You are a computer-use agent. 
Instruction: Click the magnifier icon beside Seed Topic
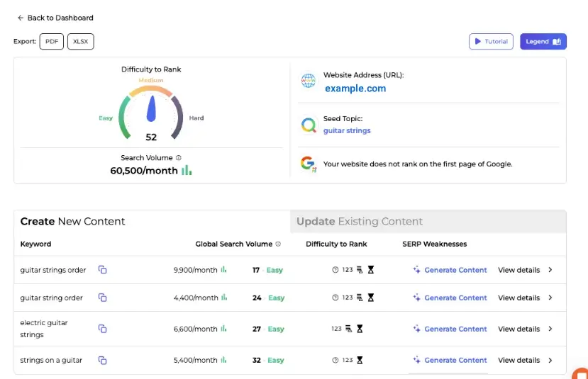click(309, 125)
